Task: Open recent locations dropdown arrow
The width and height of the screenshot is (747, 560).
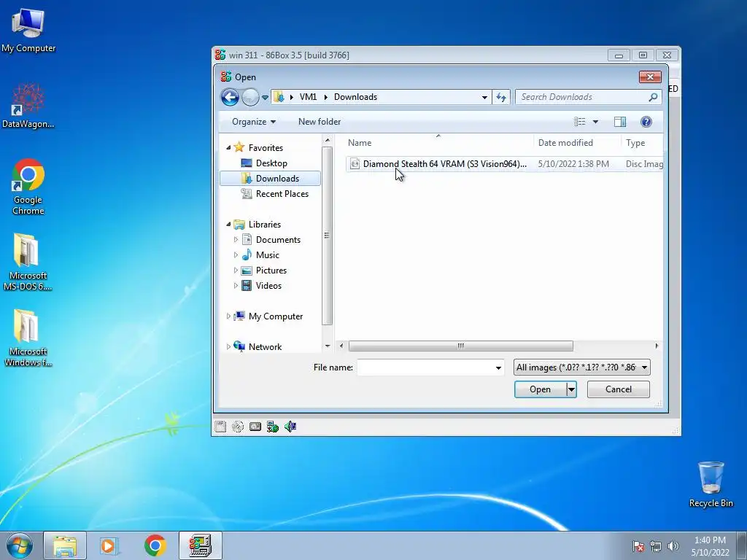Action: (265, 98)
